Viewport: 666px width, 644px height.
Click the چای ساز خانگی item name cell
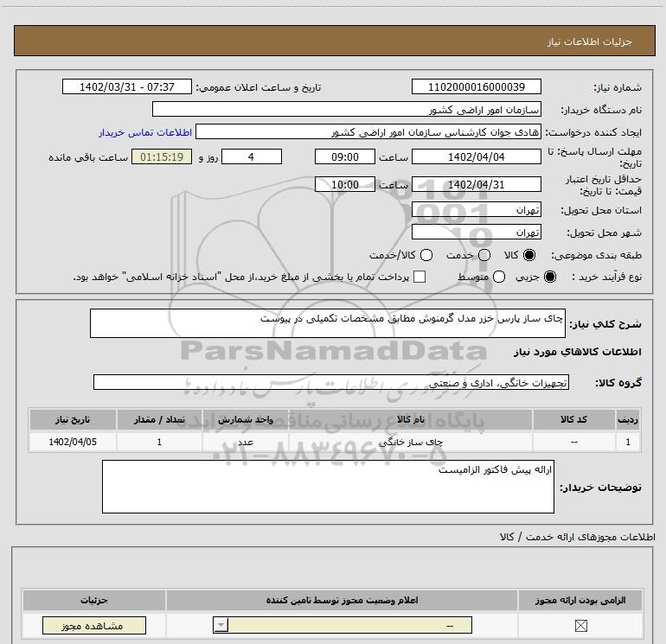tap(410, 442)
